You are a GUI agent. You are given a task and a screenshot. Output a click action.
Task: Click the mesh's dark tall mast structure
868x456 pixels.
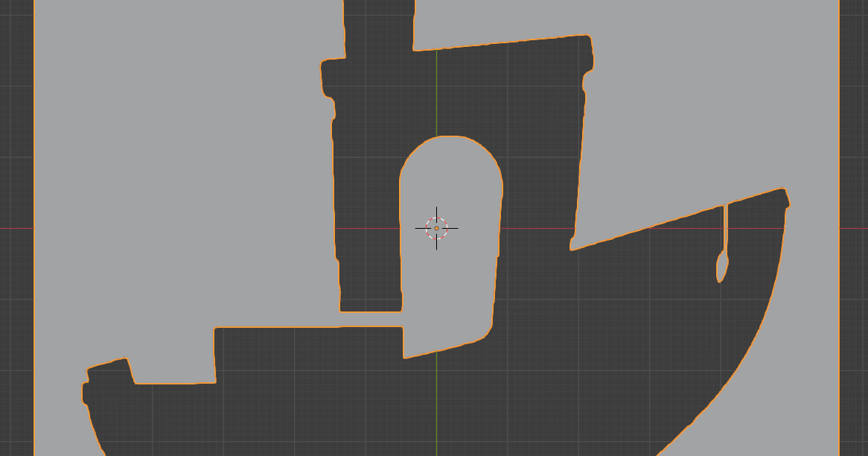coord(365,186)
